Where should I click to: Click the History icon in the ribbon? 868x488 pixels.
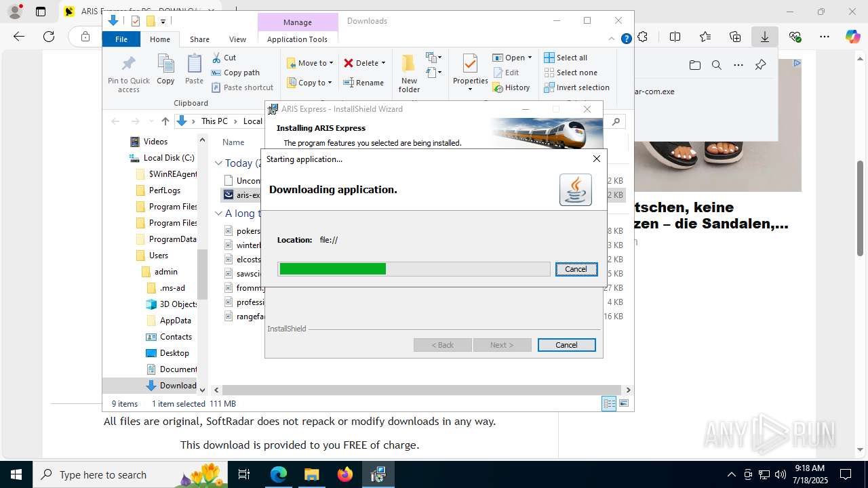(498, 87)
